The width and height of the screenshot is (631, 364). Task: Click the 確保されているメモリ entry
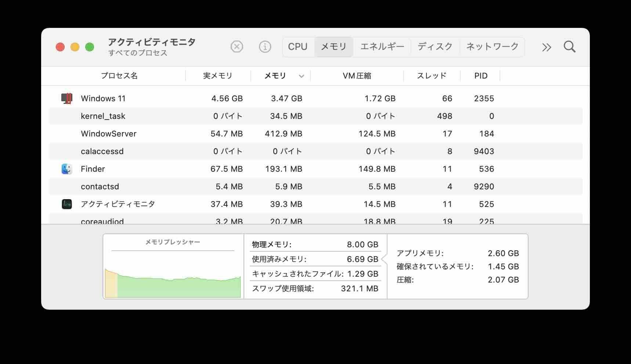(x=458, y=266)
